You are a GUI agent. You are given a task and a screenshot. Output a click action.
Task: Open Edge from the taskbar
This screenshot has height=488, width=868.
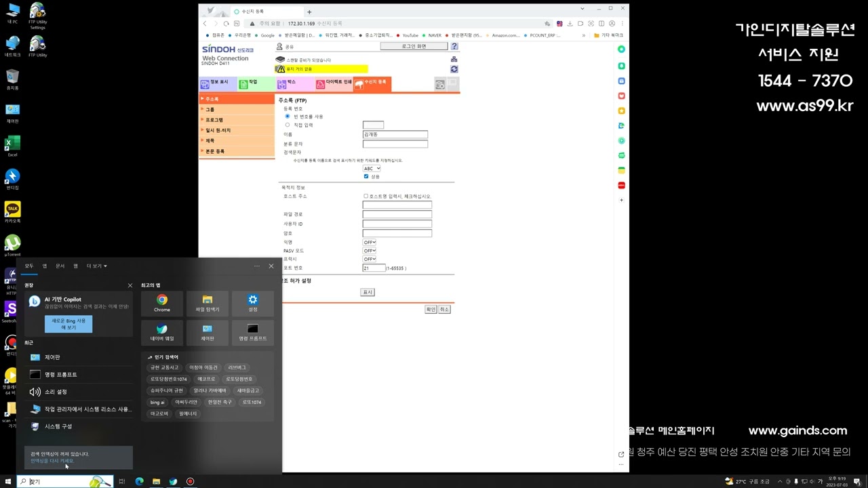139,481
